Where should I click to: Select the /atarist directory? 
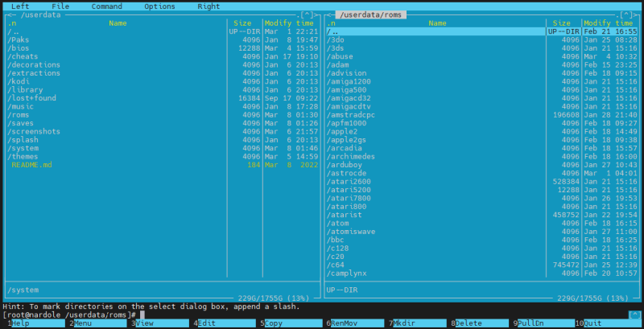[481, 215]
